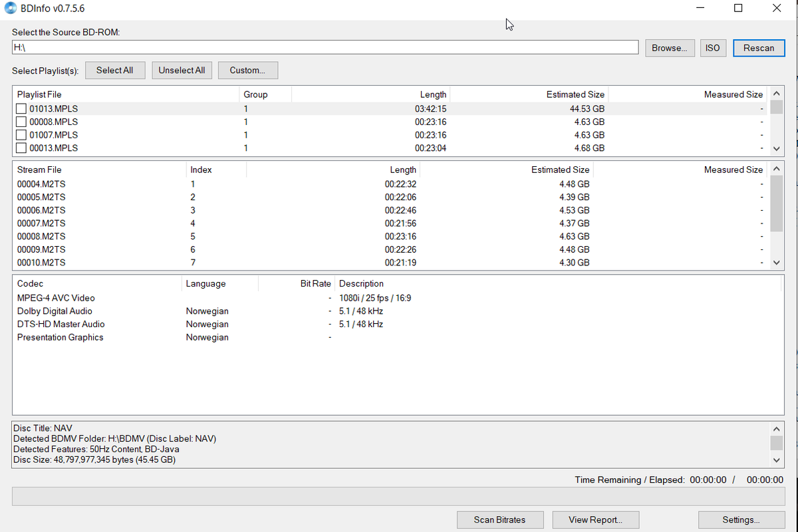The width and height of the screenshot is (798, 532).
Task: Click the 1080i / 25 fps / 16:9 description
Action: 375,298
